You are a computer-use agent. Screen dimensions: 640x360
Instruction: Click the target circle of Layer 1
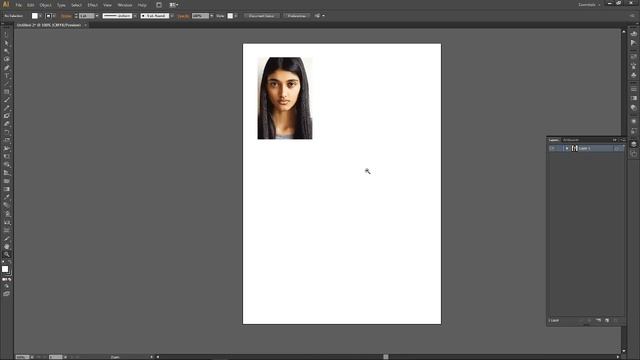click(617, 149)
